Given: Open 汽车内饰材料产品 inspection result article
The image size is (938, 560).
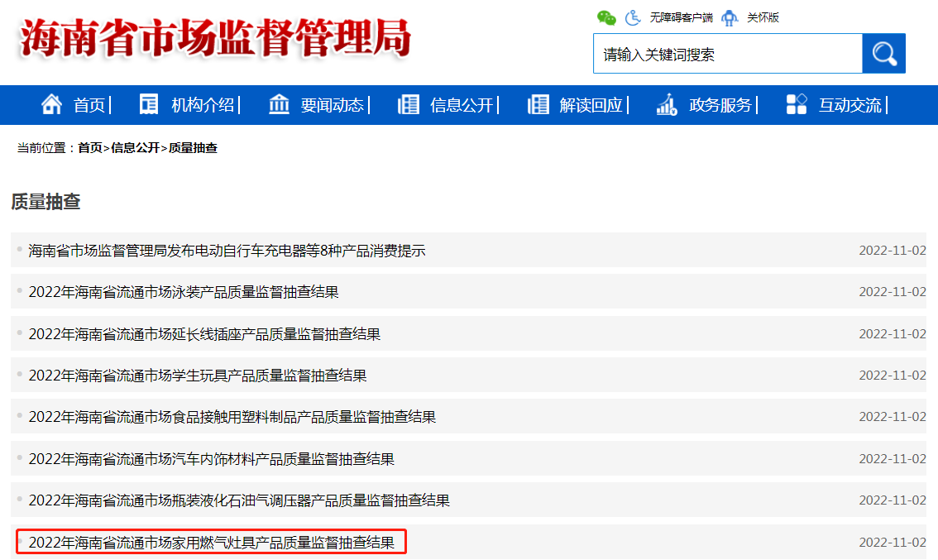Looking at the screenshot, I should click(x=212, y=459).
